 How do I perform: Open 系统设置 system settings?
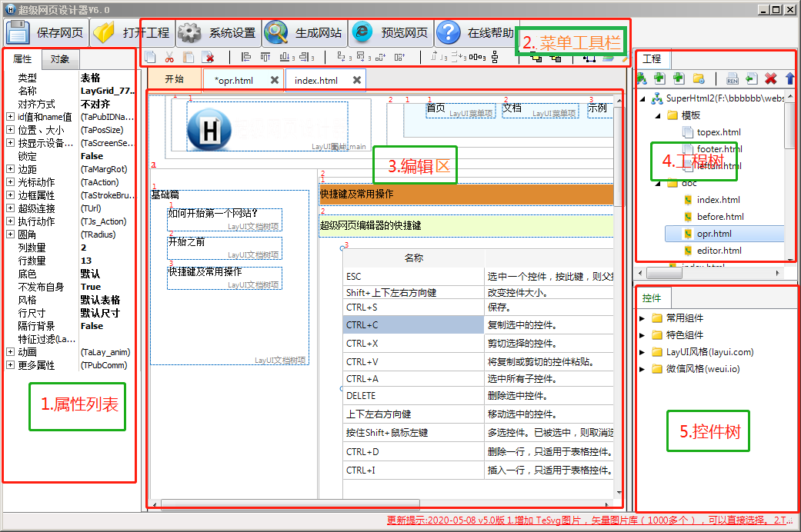219,33
